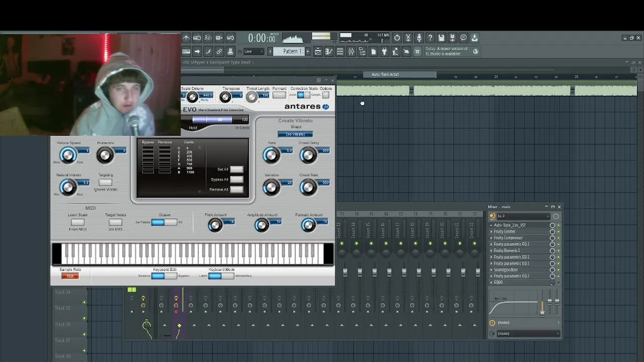Open the chat speech bubble icon

[463, 38]
